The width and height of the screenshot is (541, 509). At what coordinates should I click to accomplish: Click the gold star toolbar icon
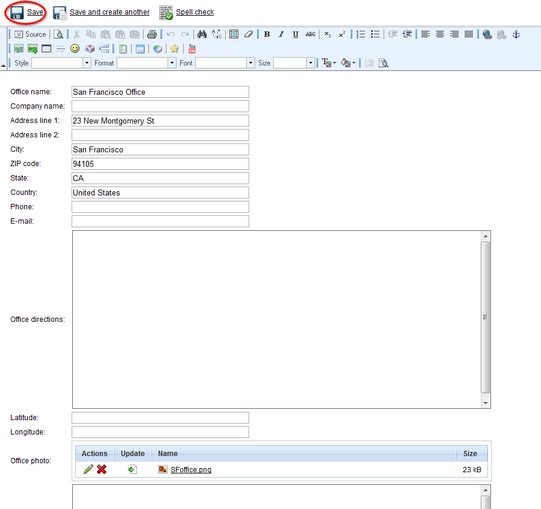pos(174,49)
